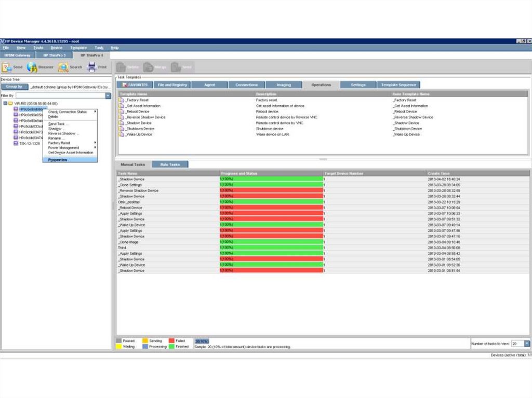Select the HP ThinPro 4 tab
The image size is (532, 398).
91,55
